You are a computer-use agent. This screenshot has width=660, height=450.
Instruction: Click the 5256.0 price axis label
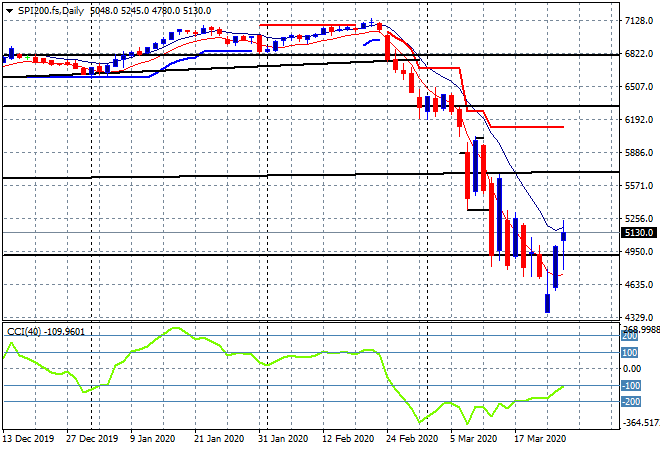click(x=639, y=219)
